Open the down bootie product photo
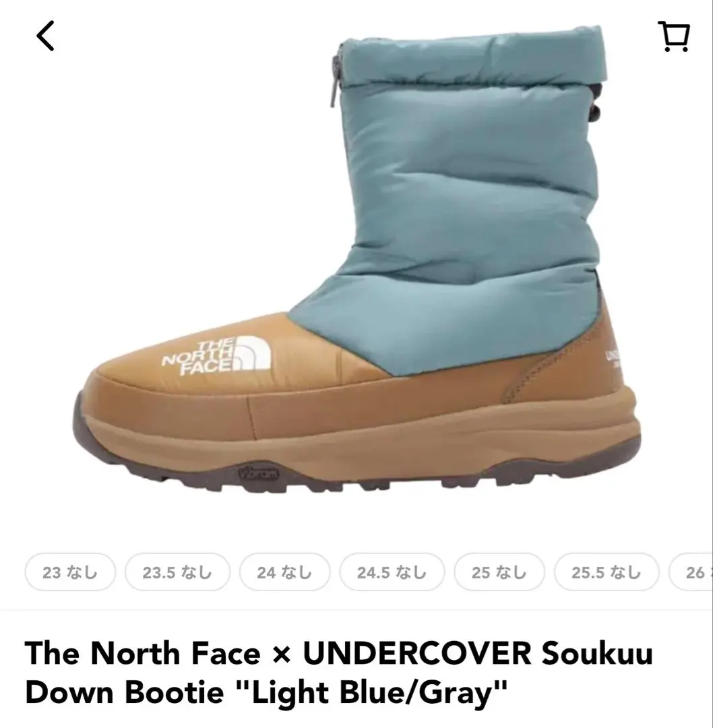713x728 pixels. point(357,260)
